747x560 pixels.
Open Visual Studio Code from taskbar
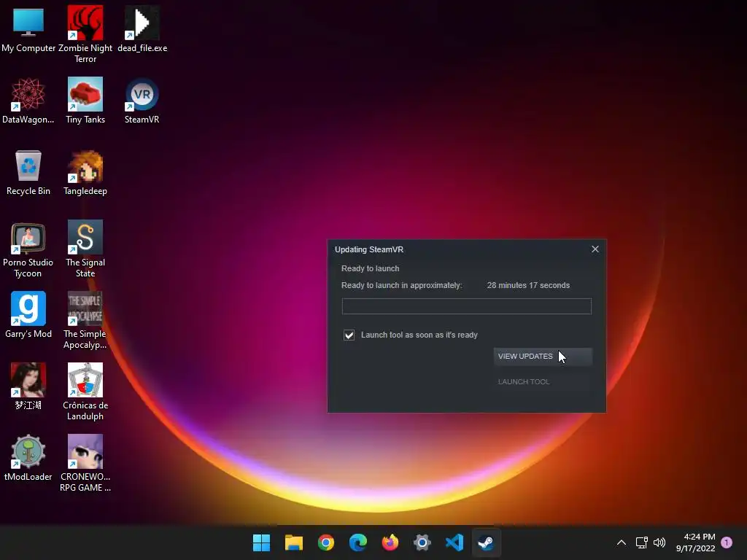454,542
